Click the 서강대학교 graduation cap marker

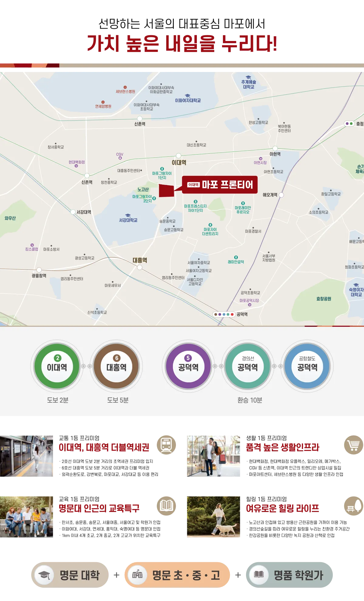click(x=128, y=215)
